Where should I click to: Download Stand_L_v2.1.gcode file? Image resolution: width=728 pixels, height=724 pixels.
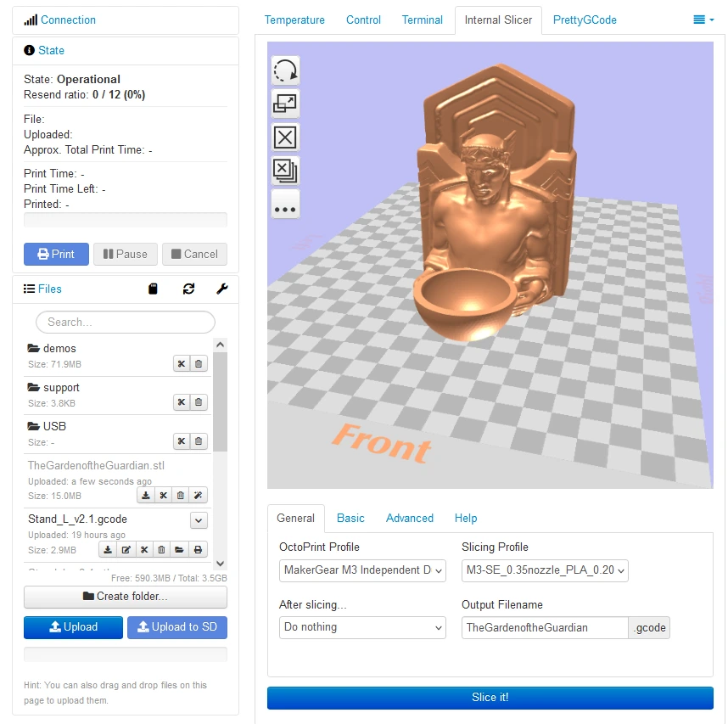pyautogui.click(x=108, y=550)
